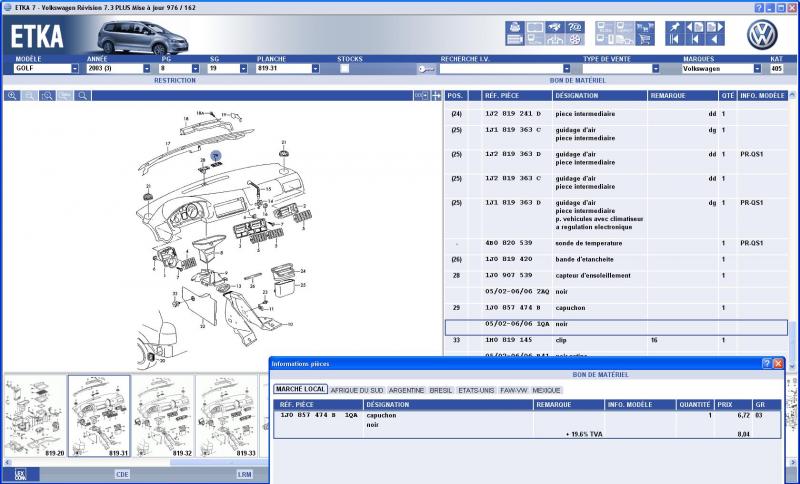Click the KAT field showing 405
This screenshot has height=484, width=800.
[x=777, y=68]
